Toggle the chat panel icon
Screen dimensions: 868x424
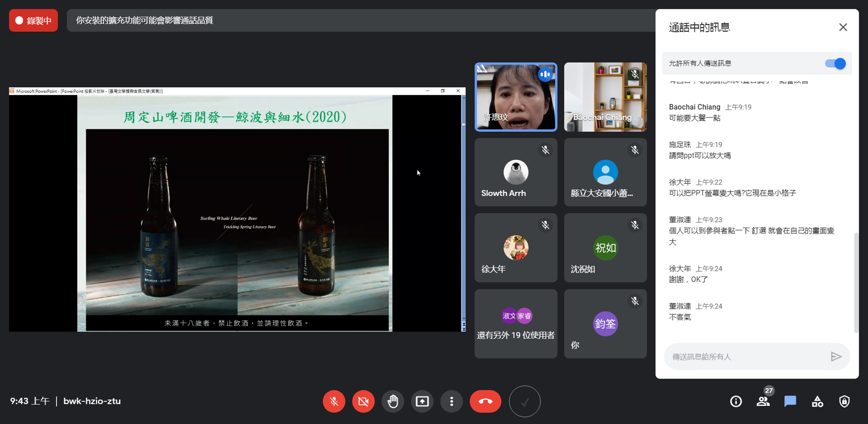coord(790,401)
